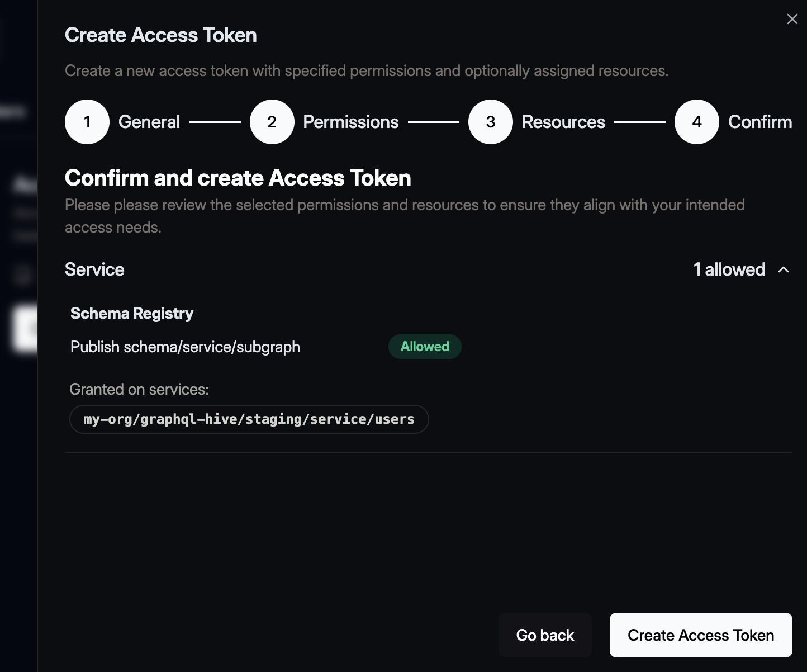Select step 4 Confirm
Image resolution: width=807 pixels, height=672 pixels.
(x=696, y=121)
